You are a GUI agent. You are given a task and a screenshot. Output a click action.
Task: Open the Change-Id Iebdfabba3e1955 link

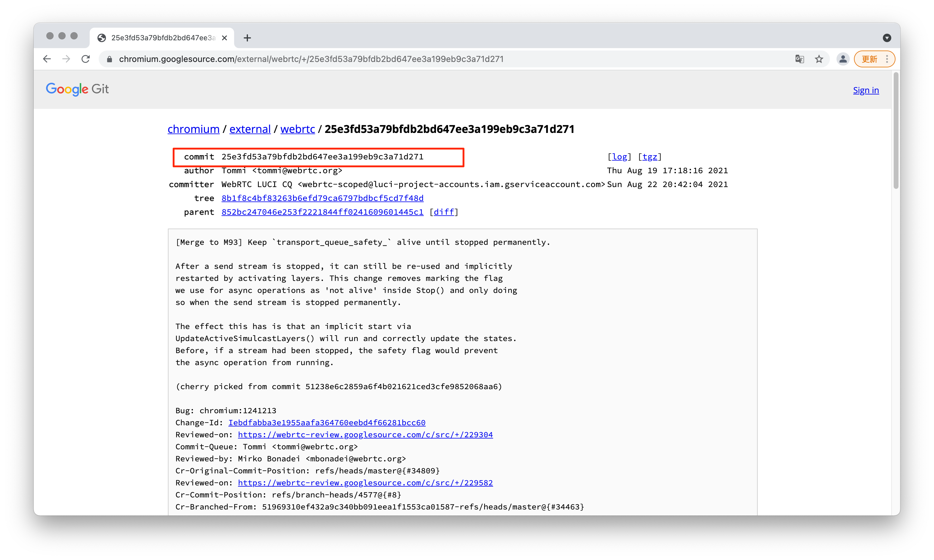point(326,423)
